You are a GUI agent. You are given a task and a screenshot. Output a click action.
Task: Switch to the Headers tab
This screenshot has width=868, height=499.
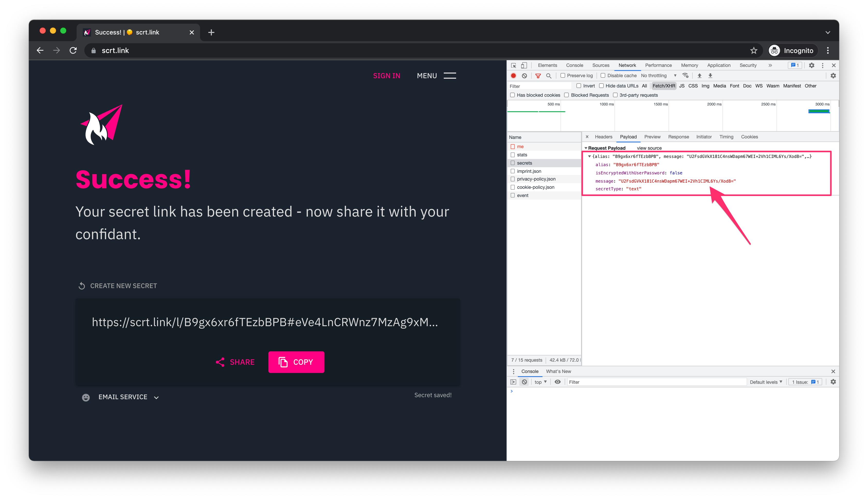click(x=603, y=137)
